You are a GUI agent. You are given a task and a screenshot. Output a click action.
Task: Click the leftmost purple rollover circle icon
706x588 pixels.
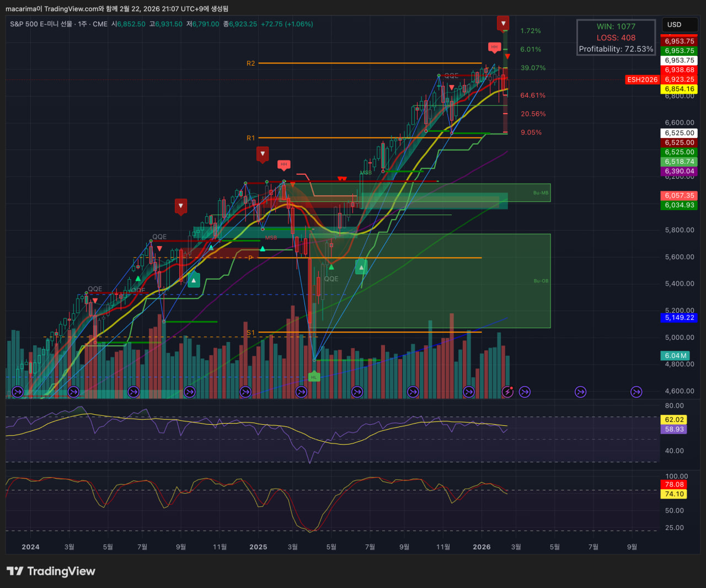pyautogui.click(x=18, y=392)
